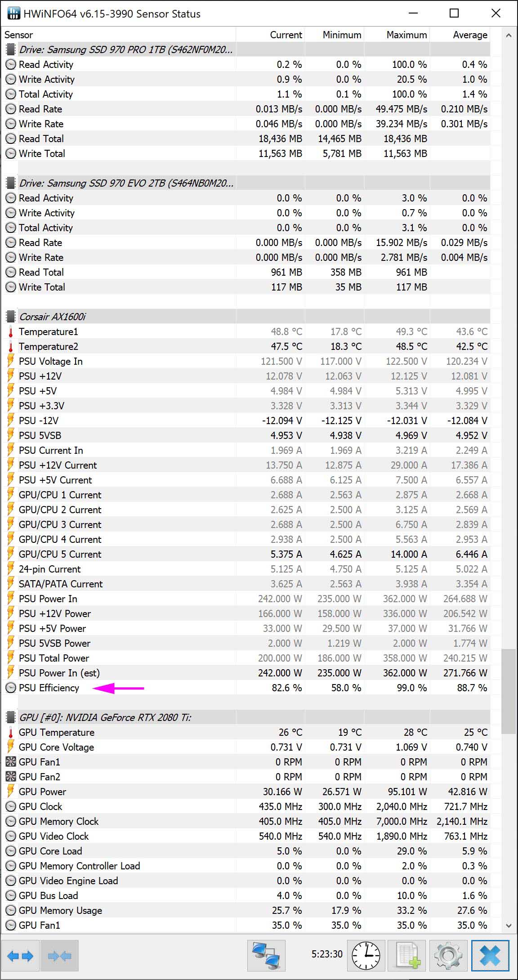Click the Minimum column header

(334, 35)
